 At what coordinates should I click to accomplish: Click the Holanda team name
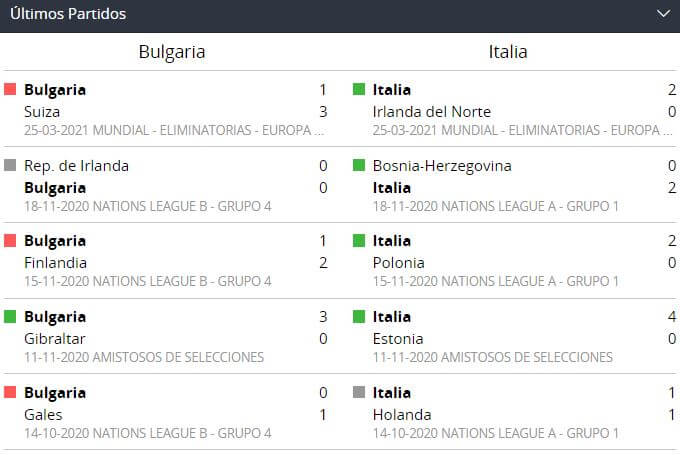(x=402, y=415)
